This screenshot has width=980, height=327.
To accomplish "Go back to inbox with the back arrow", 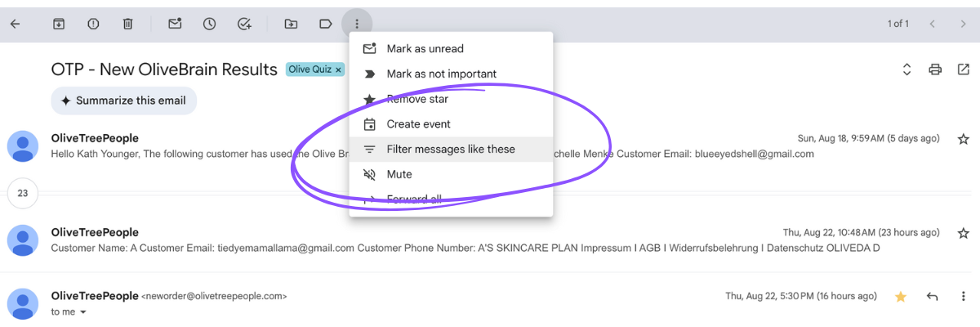I will (x=15, y=24).
